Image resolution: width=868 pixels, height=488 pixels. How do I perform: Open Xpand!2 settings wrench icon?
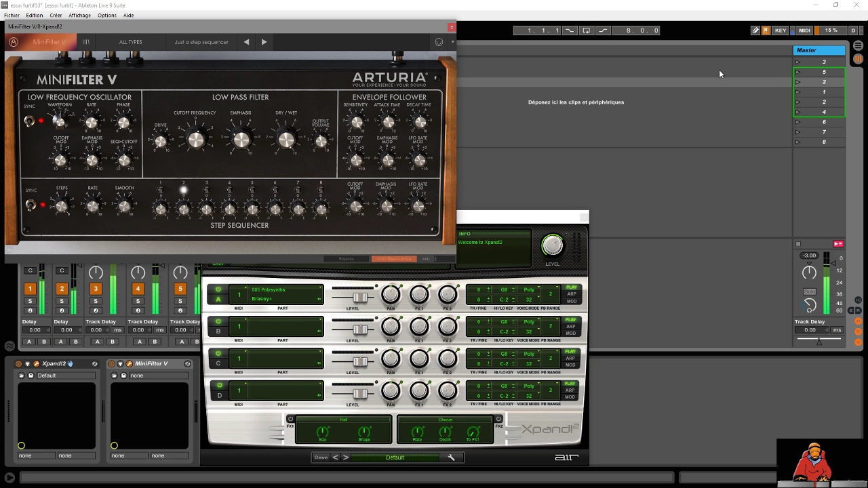tap(451, 457)
